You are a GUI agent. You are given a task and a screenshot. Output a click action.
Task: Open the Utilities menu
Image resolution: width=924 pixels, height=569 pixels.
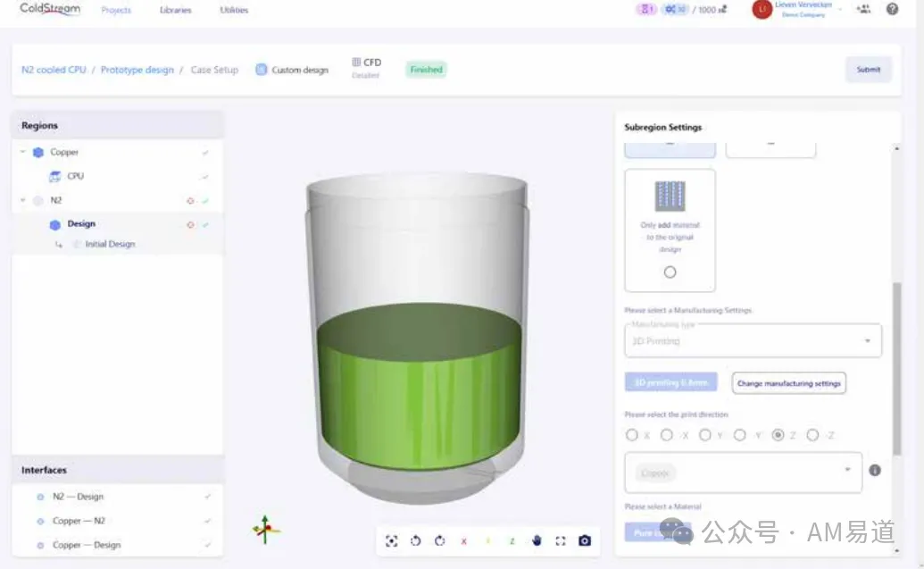(x=234, y=10)
